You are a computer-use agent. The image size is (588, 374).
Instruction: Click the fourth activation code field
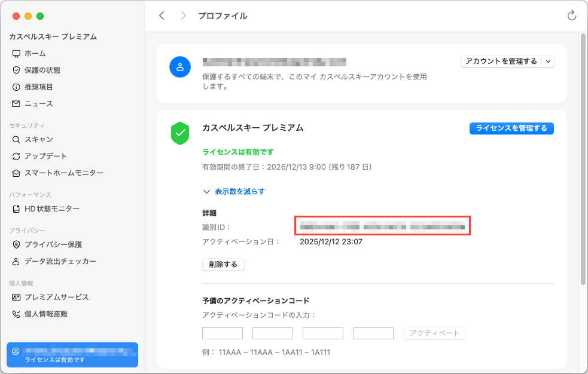(x=373, y=333)
